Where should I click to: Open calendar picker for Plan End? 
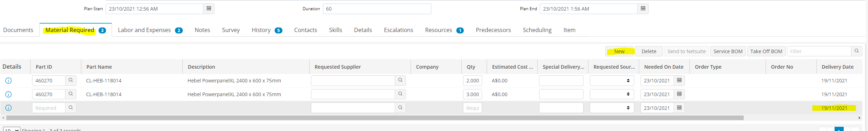coord(643,8)
